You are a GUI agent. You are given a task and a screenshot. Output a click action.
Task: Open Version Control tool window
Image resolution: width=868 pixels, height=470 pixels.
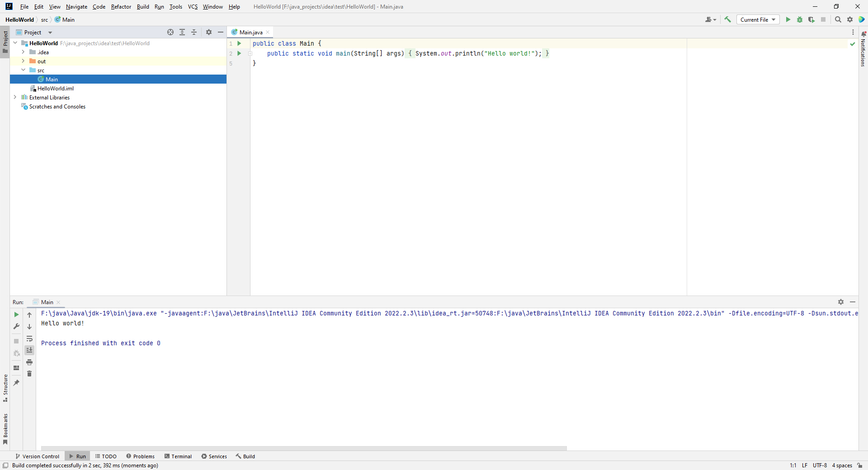tap(37, 456)
